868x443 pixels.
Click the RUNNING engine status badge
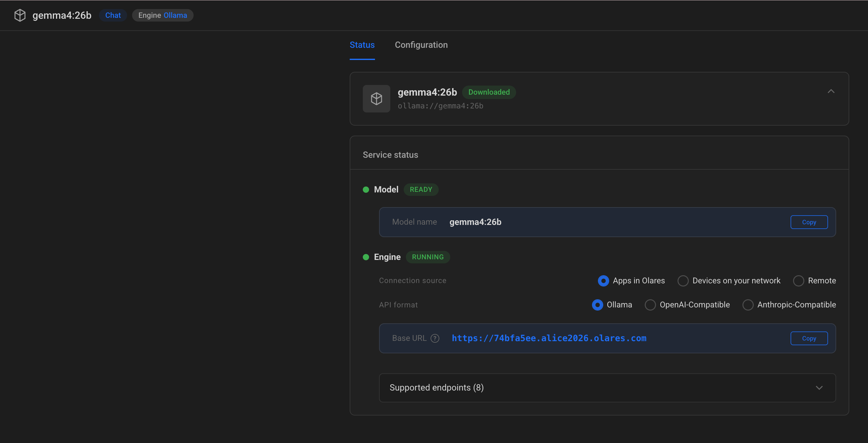click(427, 257)
